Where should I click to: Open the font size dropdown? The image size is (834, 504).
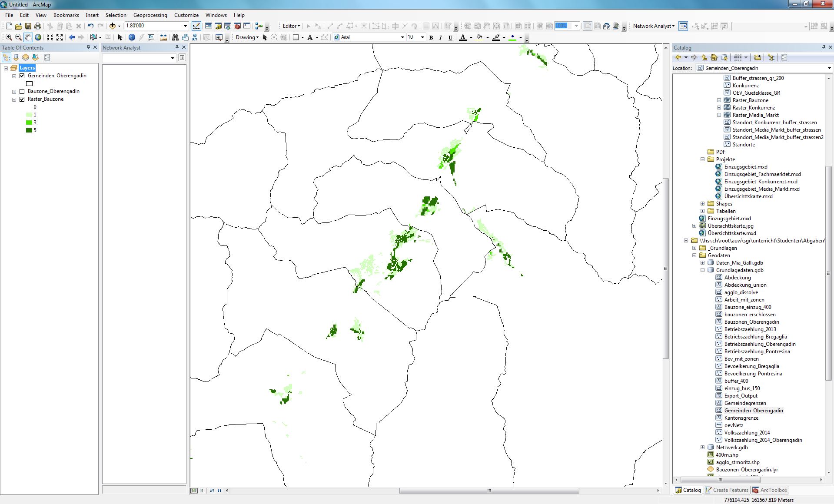[422, 37]
